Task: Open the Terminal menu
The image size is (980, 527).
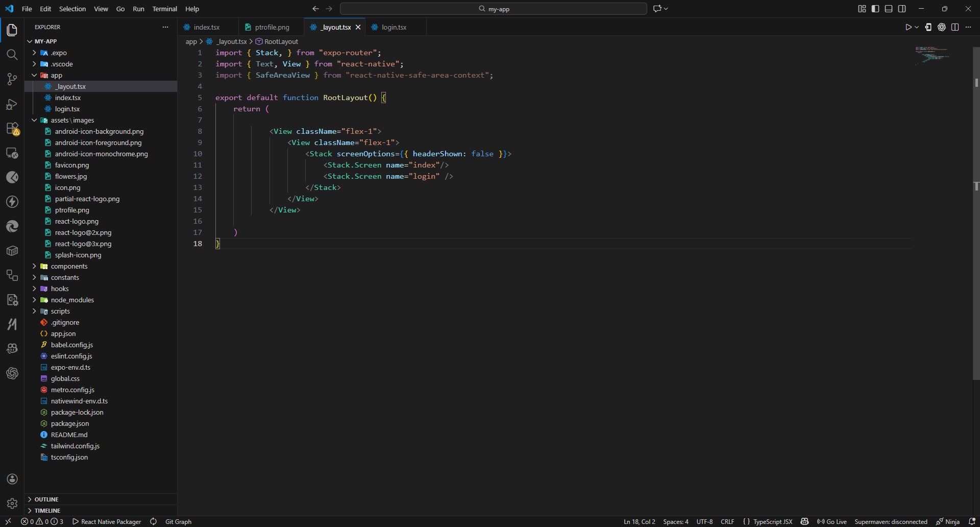Action: (x=164, y=9)
